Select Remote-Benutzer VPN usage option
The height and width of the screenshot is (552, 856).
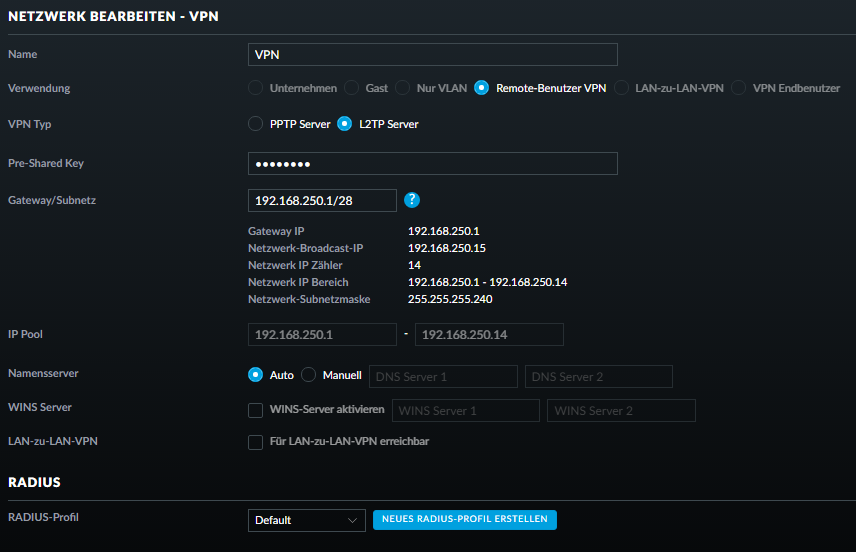coord(482,88)
